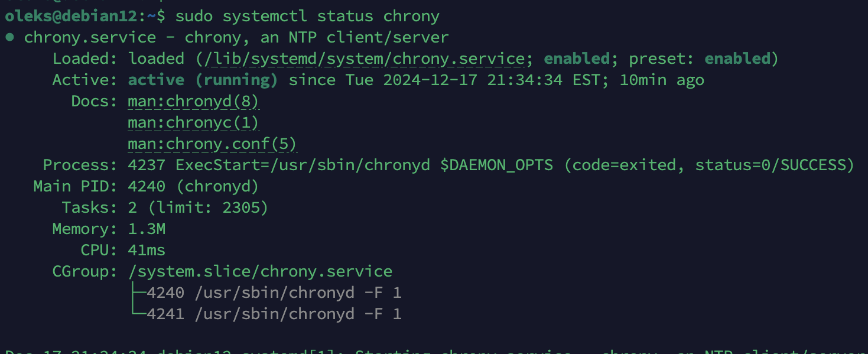Open the man:chronyc(1) docs link
Viewport: 868px width, 354px height.
tap(193, 123)
